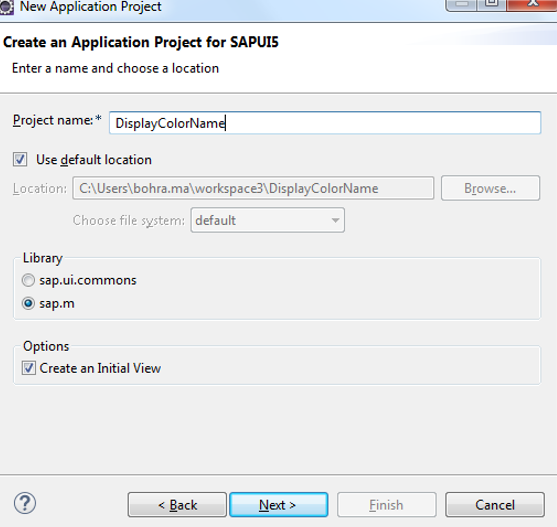557x527 pixels.
Task: Click the Finish button
Action: 386,505
